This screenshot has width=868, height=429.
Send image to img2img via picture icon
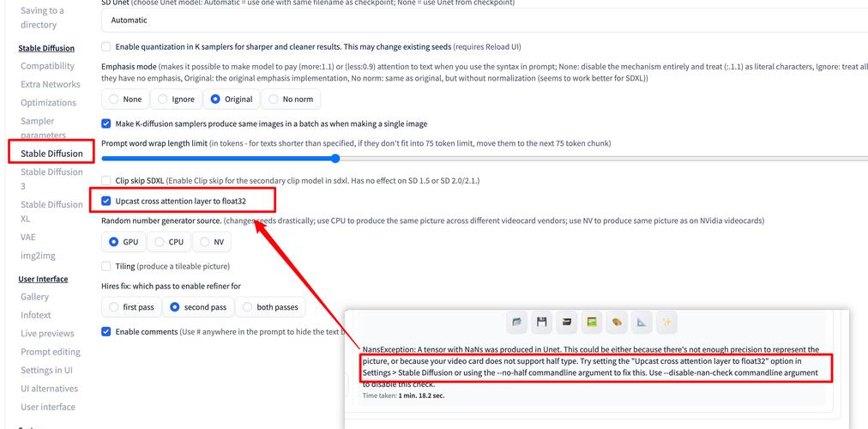(x=592, y=322)
